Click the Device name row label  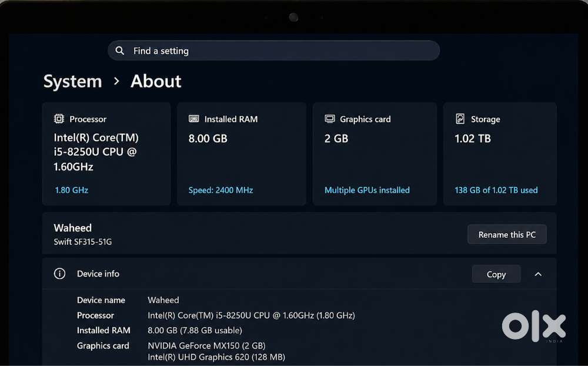click(101, 300)
